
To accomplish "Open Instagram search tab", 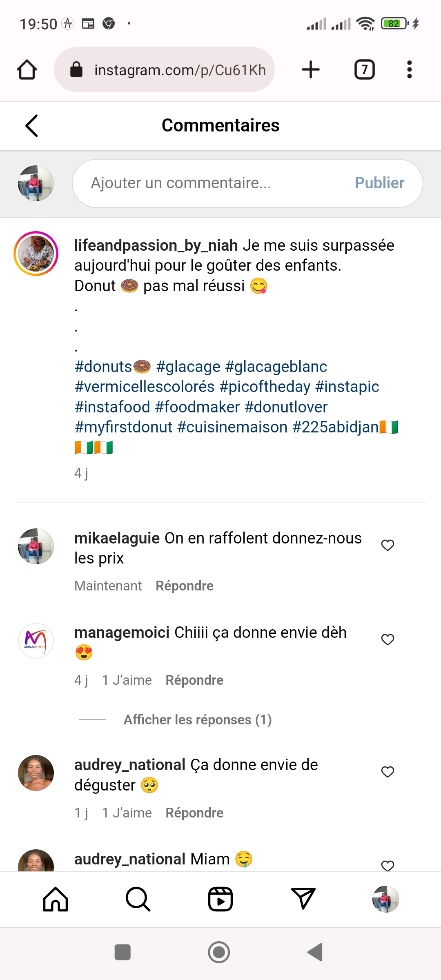I will [x=138, y=899].
